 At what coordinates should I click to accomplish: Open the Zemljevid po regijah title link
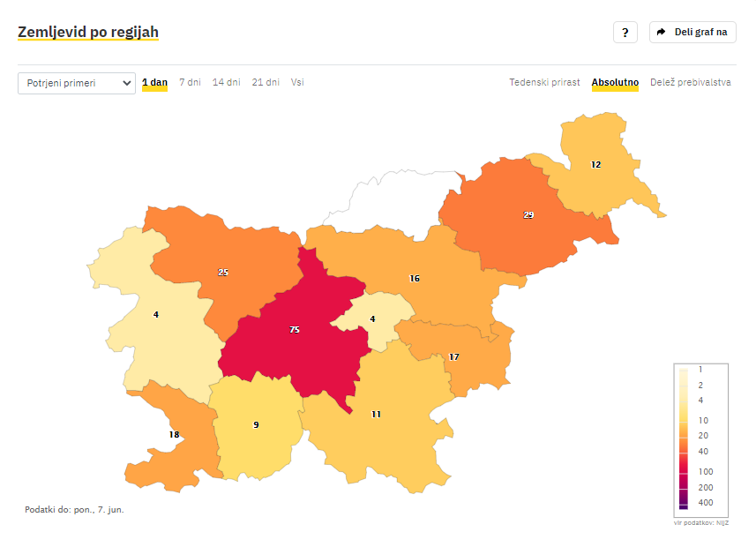[x=88, y=32]
